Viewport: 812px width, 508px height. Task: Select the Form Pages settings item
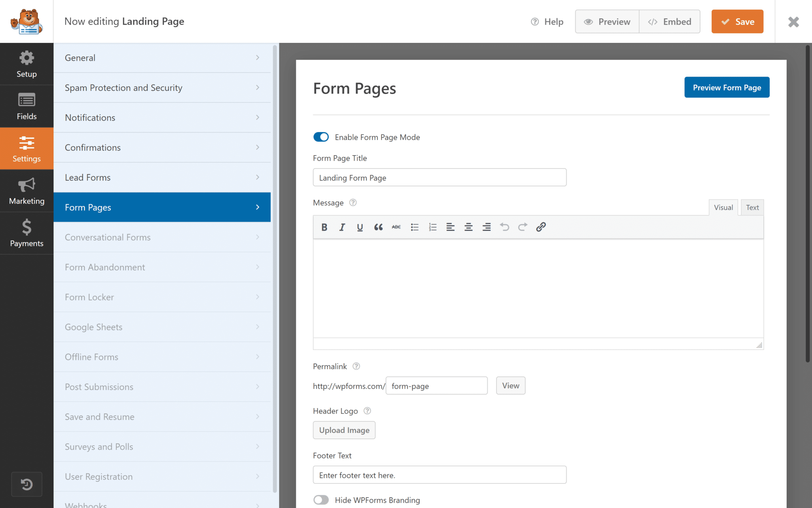click(162, 207)
